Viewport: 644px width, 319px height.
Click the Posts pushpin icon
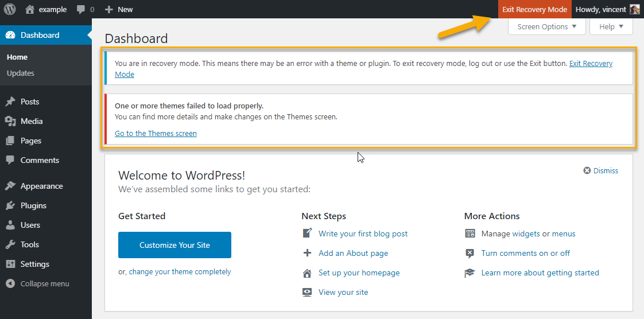[10, 102]
